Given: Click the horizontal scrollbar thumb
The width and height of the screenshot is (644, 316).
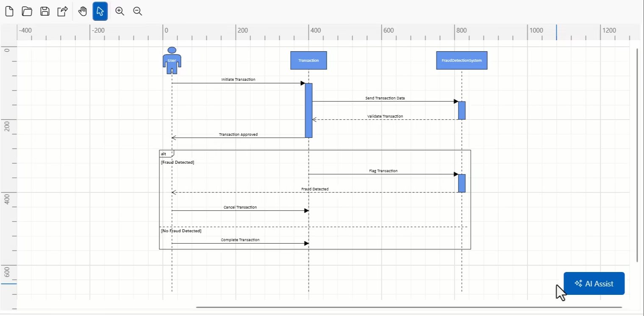Looking at the screenshot, I should coord(409,307).
